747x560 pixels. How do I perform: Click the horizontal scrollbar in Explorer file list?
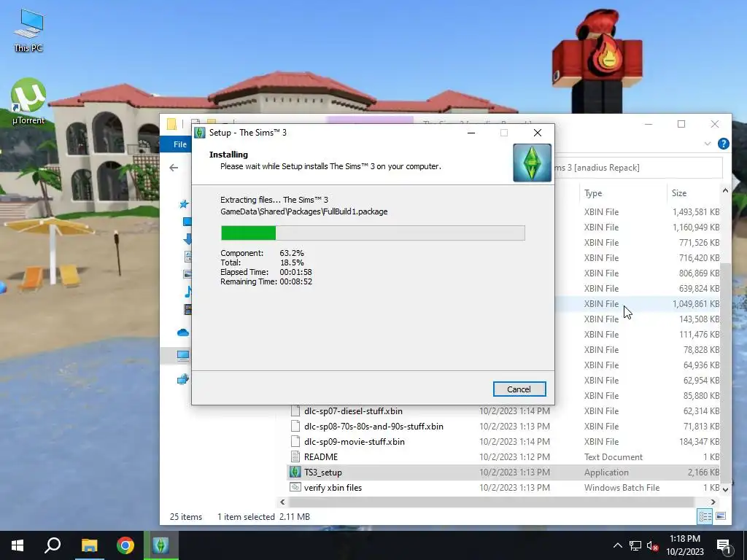[492, 502]
